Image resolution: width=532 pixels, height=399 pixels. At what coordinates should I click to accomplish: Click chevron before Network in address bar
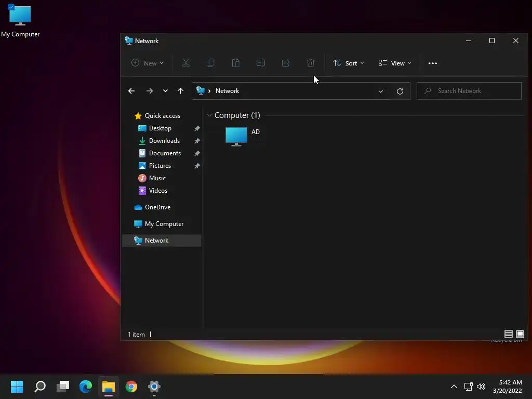click(x=209, y=91)
